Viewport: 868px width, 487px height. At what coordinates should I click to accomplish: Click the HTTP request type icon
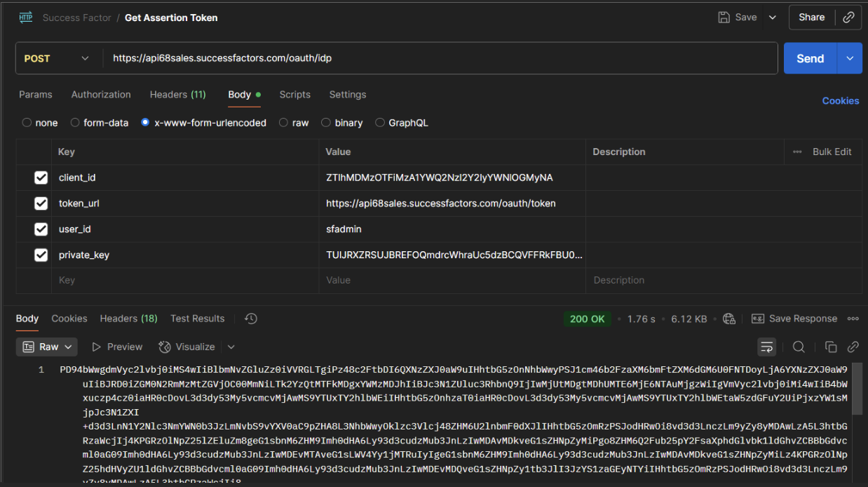(x=27, y=18)
